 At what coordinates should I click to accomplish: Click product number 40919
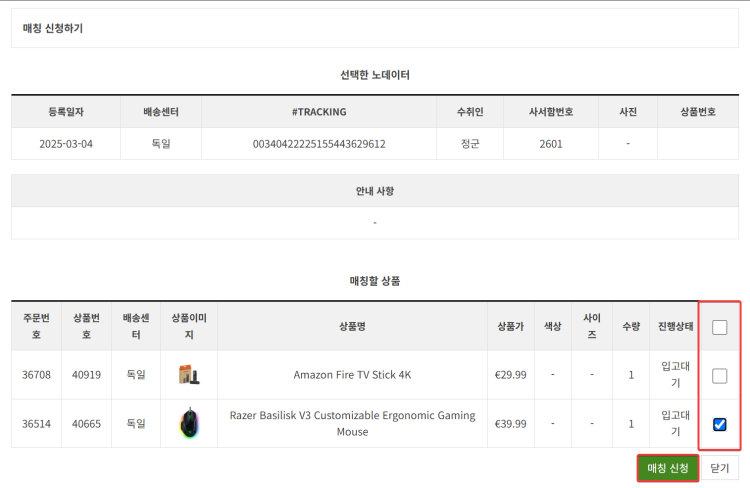tap(86, 376)
